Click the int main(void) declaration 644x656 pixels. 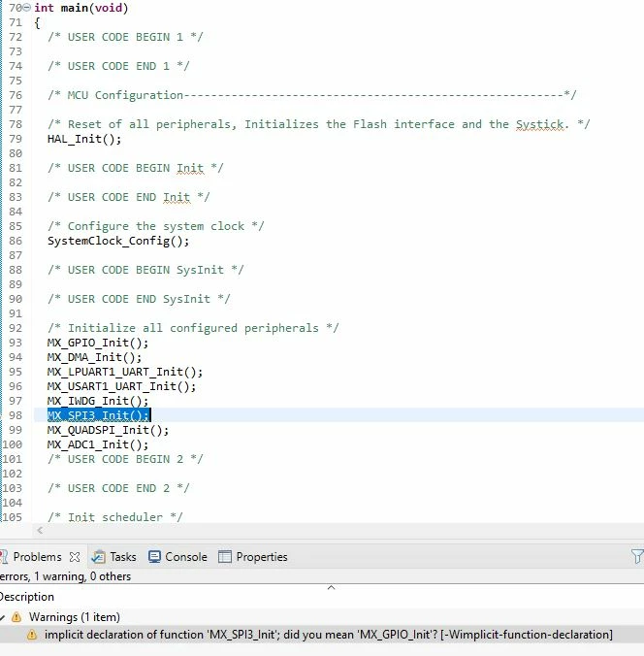(x=81, y=8)
